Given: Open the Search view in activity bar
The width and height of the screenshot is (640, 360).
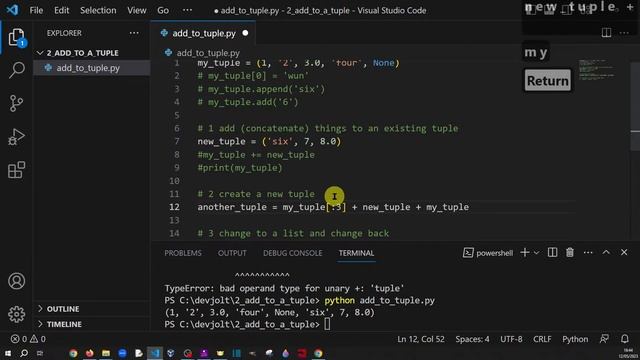Looking at the screenshot, I should [x=16, y=70].
